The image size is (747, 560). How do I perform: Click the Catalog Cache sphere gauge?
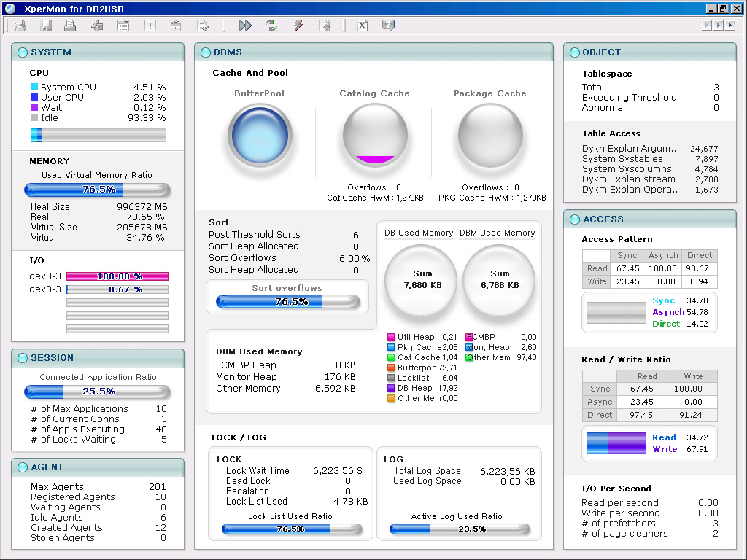click(x=375, y=136)
